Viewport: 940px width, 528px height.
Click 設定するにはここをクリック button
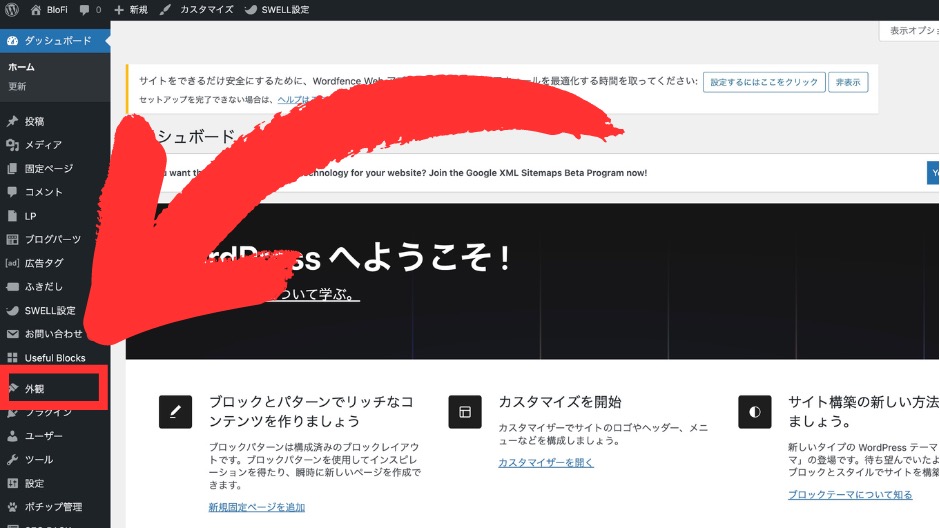(764, 82)
